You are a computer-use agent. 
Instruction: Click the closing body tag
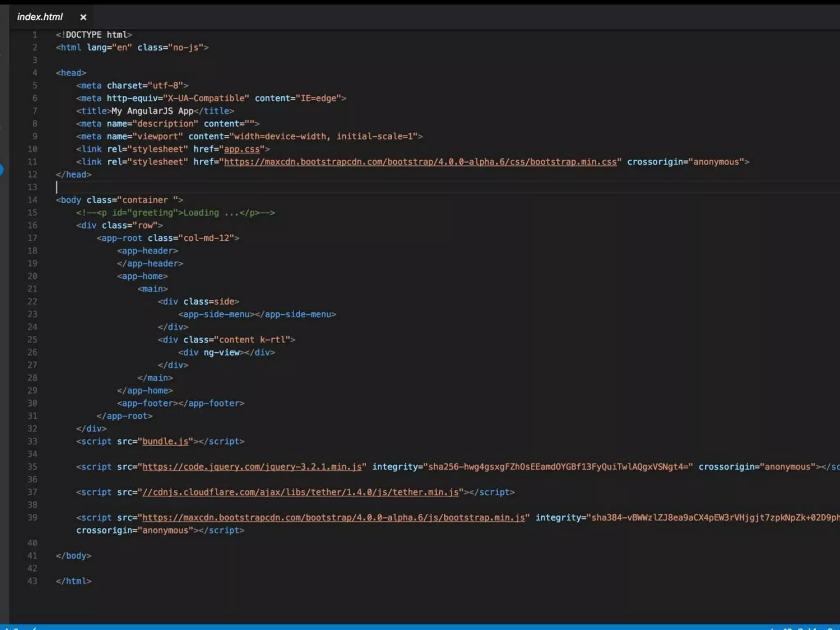click(x=74, y=556)
